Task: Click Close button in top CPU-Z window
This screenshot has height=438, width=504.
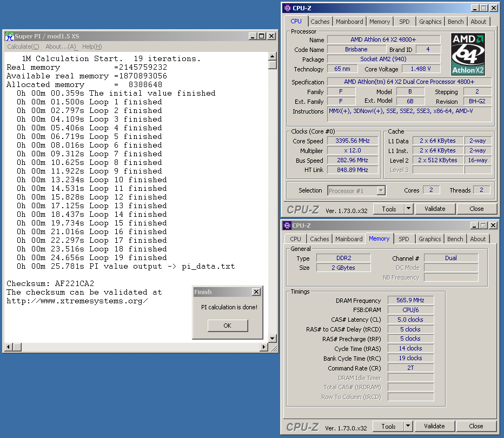Action: 476,209
